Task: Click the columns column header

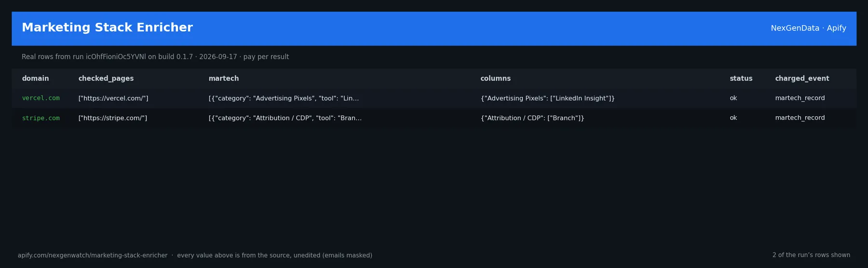Action: pos(495,79)
